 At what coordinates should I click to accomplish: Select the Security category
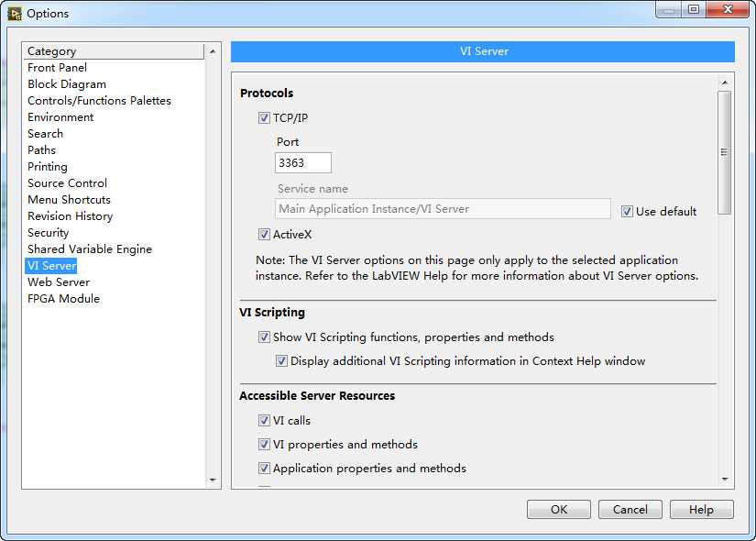coord(49,233)
